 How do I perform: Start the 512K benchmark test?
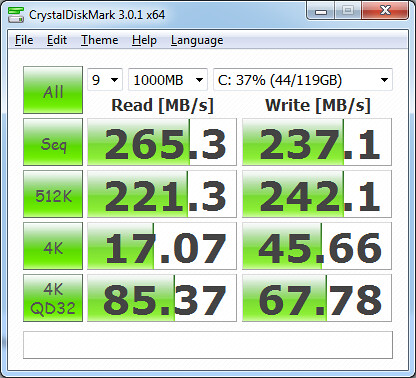[x=53, y=194]
